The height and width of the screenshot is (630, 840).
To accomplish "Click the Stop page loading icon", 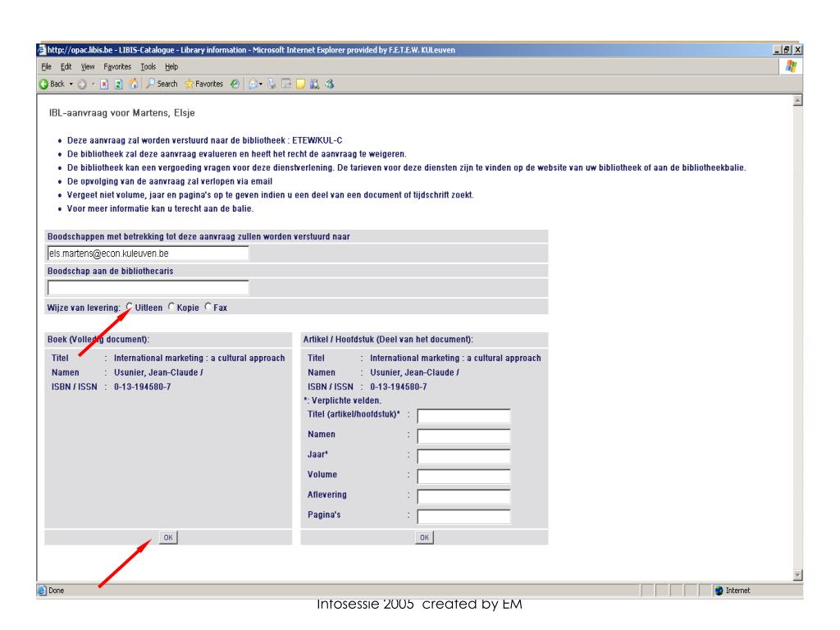I will point(104,84).
